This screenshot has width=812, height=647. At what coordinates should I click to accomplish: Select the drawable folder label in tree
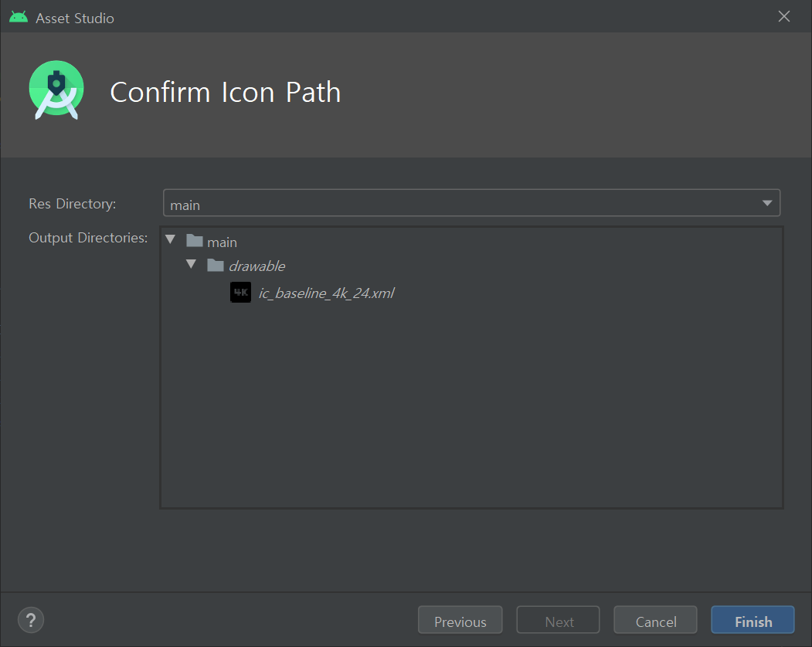(x=257, y=266)
